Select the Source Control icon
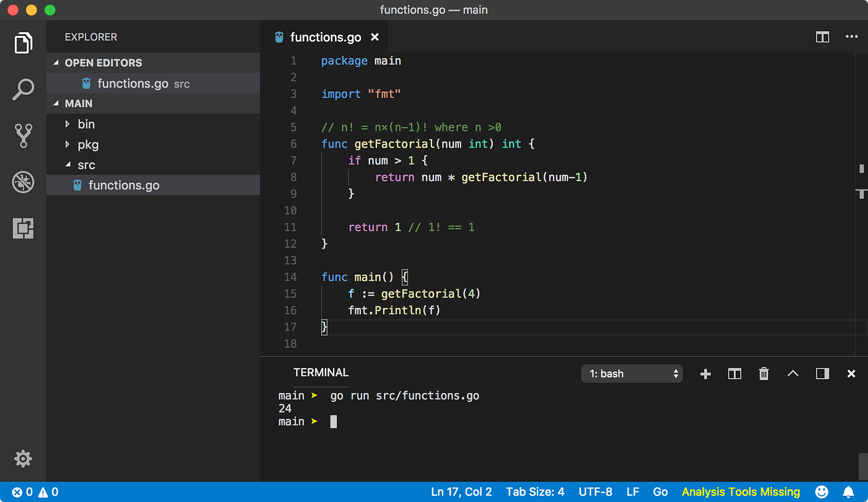The image size is (868, 502). tap(23, 136)
